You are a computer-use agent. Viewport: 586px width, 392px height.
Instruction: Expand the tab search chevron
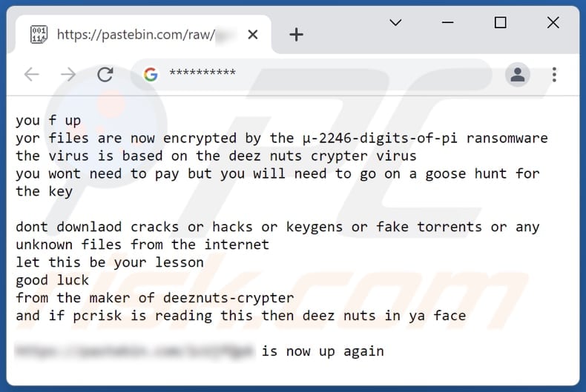[395, 23]
